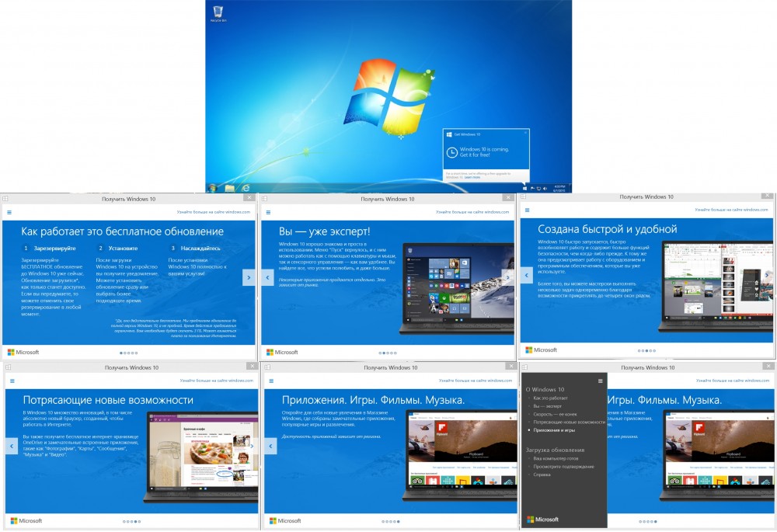Close the "Windows 10 is coming" notification popup

tap(525, 133)
